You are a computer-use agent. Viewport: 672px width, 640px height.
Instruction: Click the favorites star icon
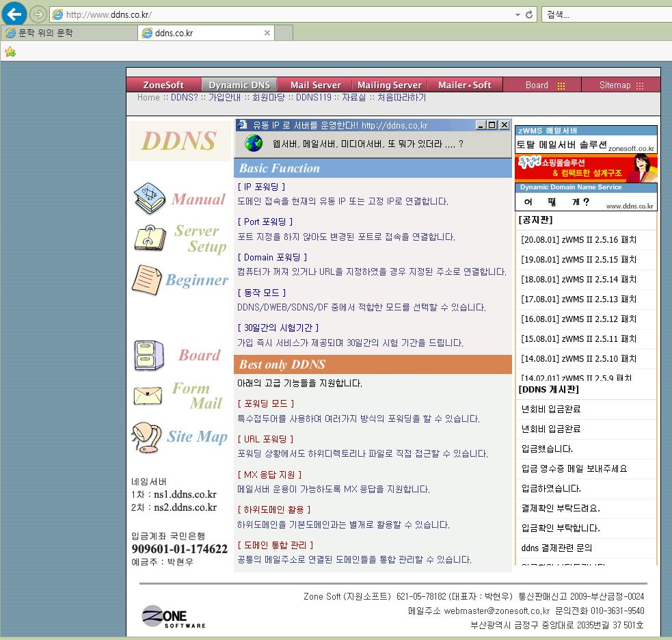(x=10, y=52)
